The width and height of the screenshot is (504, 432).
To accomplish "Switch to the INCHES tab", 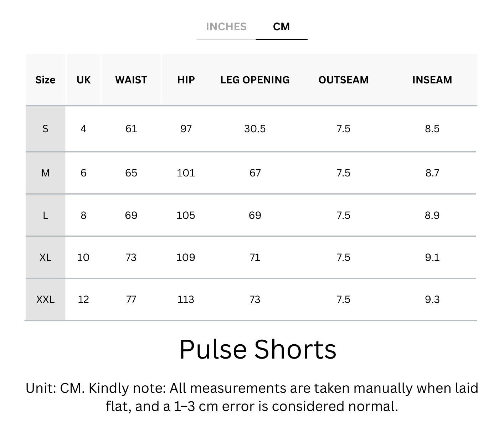I will tap(226, 27).
